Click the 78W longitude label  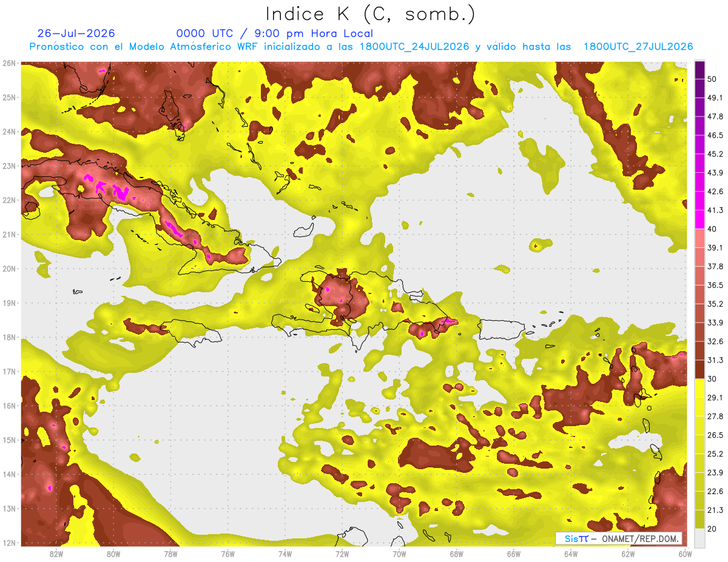point(170,554)
